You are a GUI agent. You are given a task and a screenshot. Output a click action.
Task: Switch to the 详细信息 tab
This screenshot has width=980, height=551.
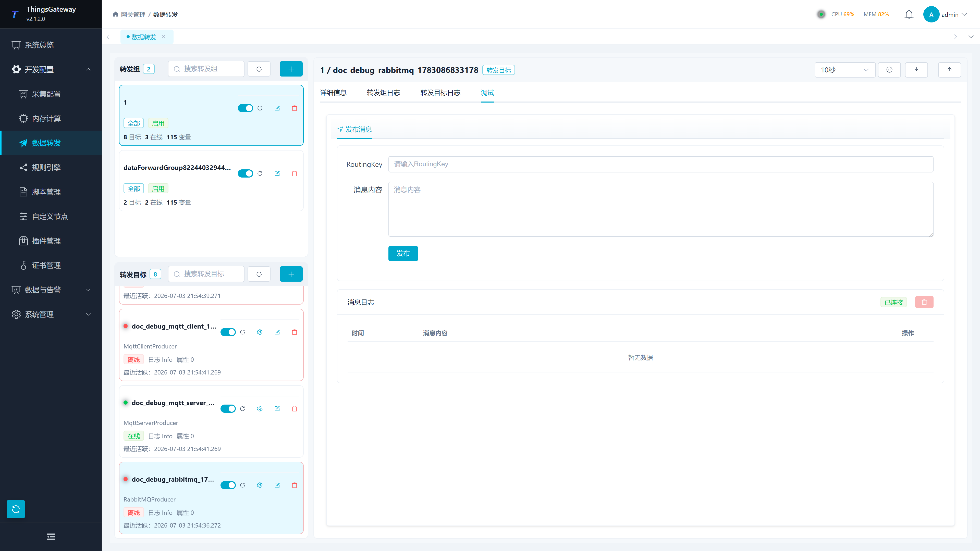[333, 93]
